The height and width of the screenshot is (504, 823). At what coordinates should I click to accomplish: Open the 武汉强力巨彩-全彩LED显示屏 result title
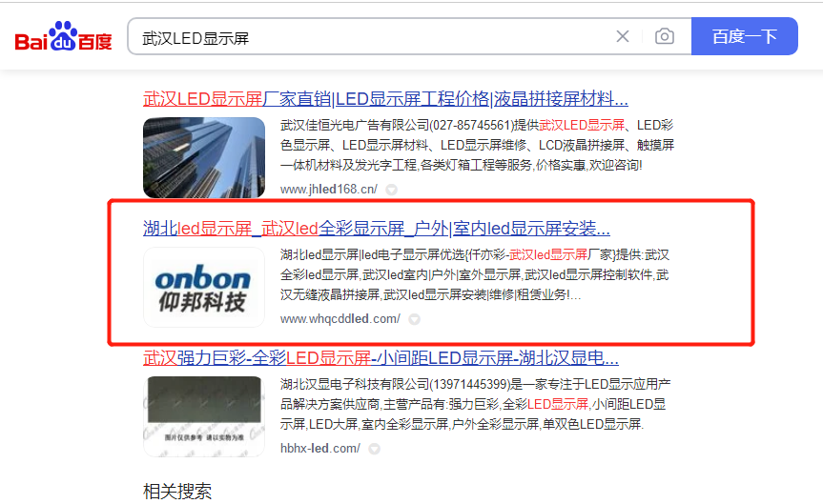tap(381, 357)
